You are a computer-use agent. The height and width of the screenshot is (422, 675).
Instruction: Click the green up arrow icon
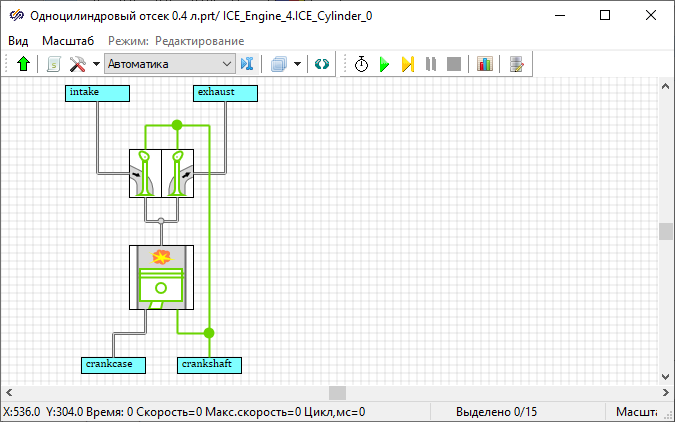(x=24, y=64)
